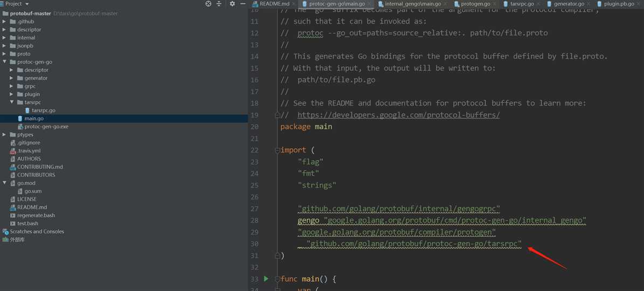
Task: Select CONTRIBUTING.md in the tree
Action: point(40,167)
